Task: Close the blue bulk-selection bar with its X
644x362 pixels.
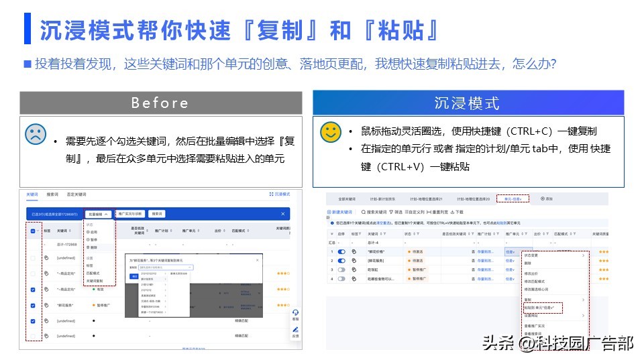Action: [282, 214]
